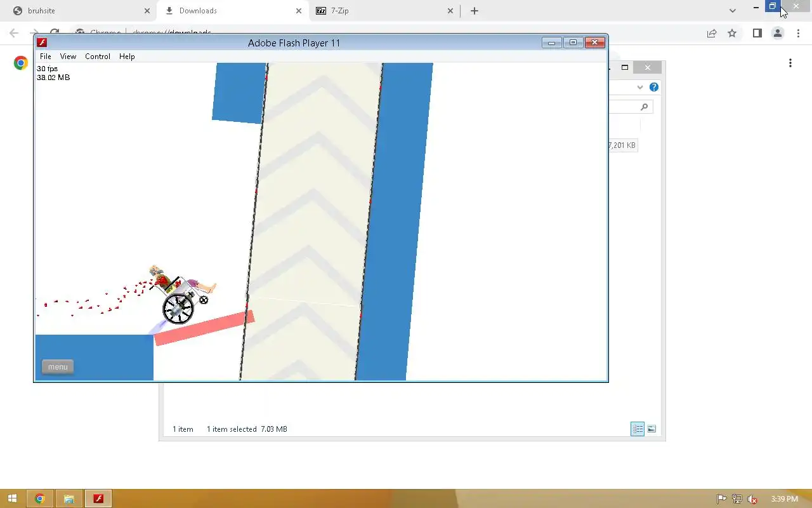Click the in-game menu button

[x=58, y=366]
